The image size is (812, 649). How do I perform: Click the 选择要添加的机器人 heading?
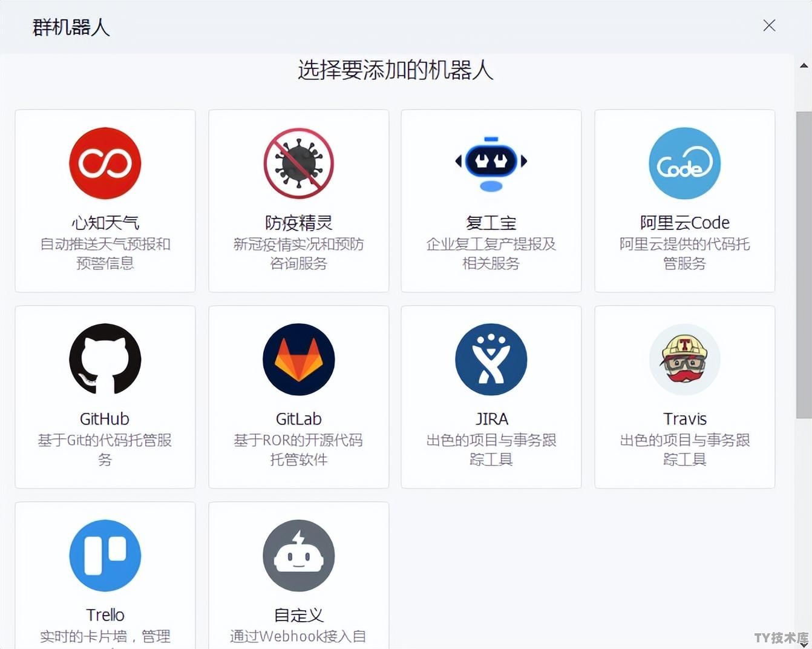396,70
